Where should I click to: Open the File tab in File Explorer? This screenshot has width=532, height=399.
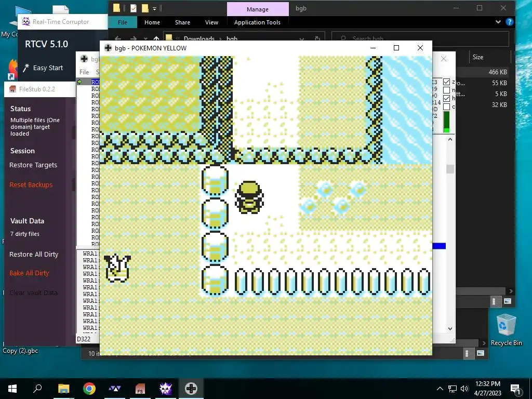click(x=123, y=22)
